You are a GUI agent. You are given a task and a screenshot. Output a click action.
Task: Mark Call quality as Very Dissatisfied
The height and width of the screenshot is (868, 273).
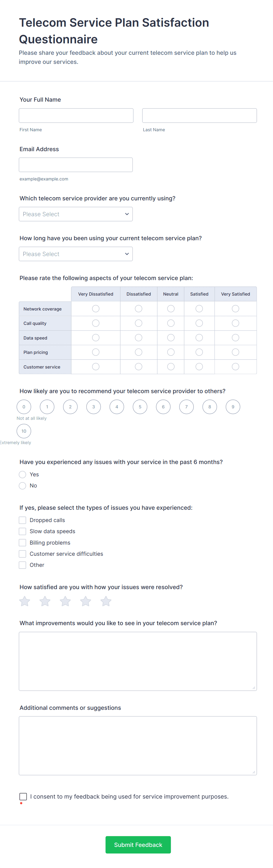pos(95,323)
